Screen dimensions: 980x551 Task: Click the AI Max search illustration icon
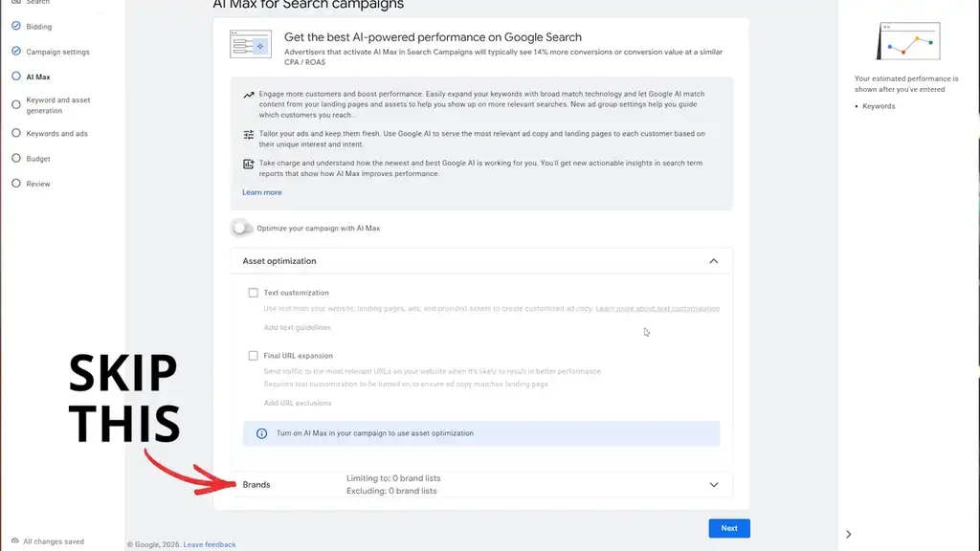[251, 44]
